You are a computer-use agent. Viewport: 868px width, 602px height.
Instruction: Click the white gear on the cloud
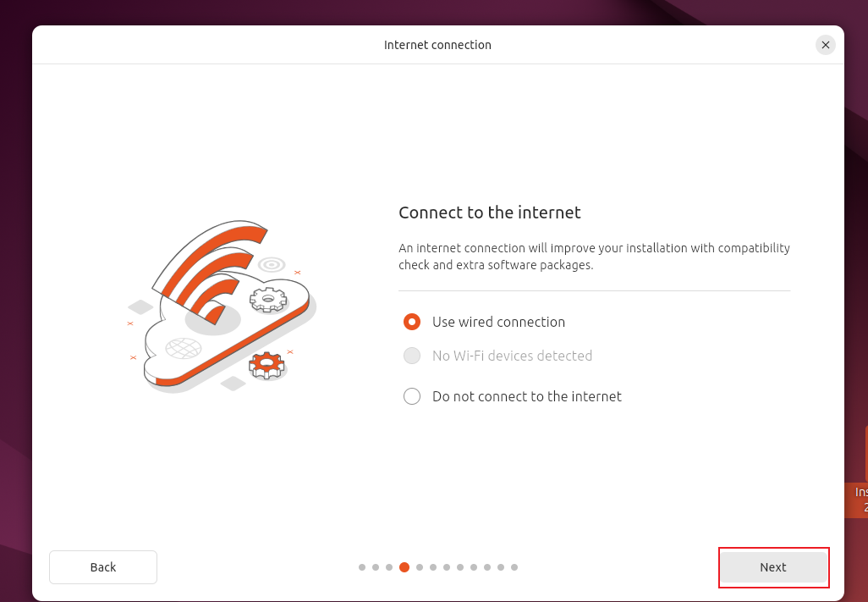pos(268,299)
